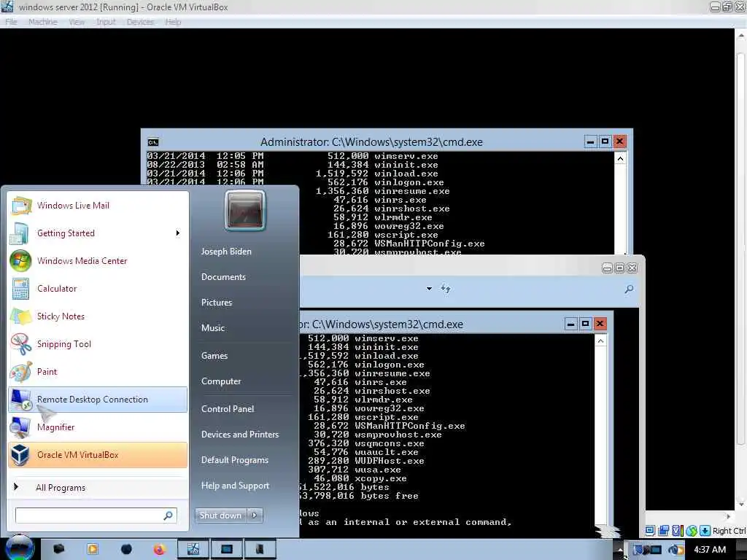The height and width of the screenshot is (560, 747).
Task: Open Getting Started in Start menu
Action: tap(98, 233)
